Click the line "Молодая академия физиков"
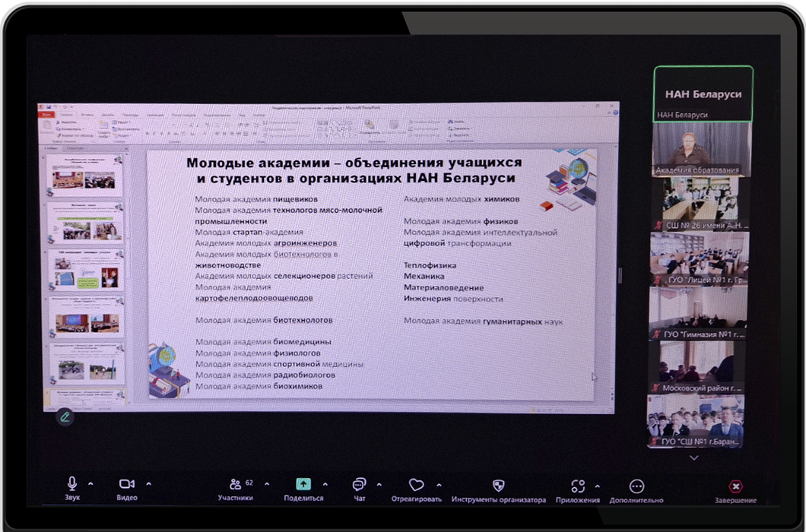Viewport: 806px width, 532px height. coord(461,221)
